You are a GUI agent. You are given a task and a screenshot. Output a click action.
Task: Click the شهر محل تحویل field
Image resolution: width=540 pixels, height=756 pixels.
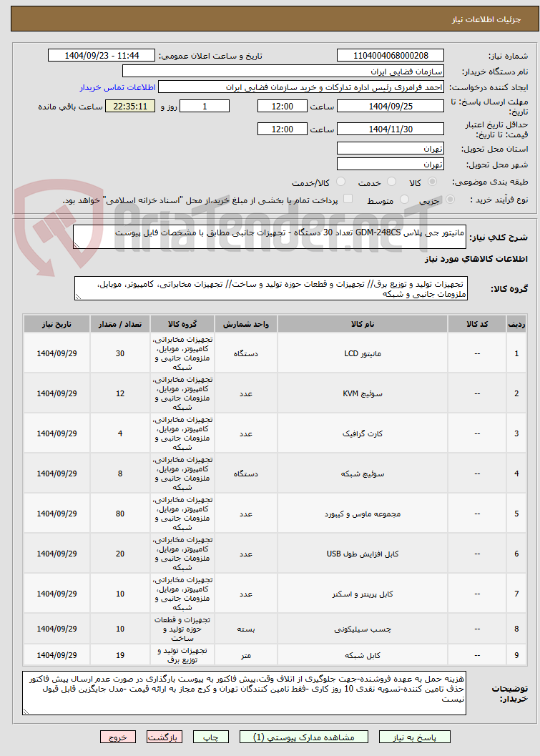point(391,164)
